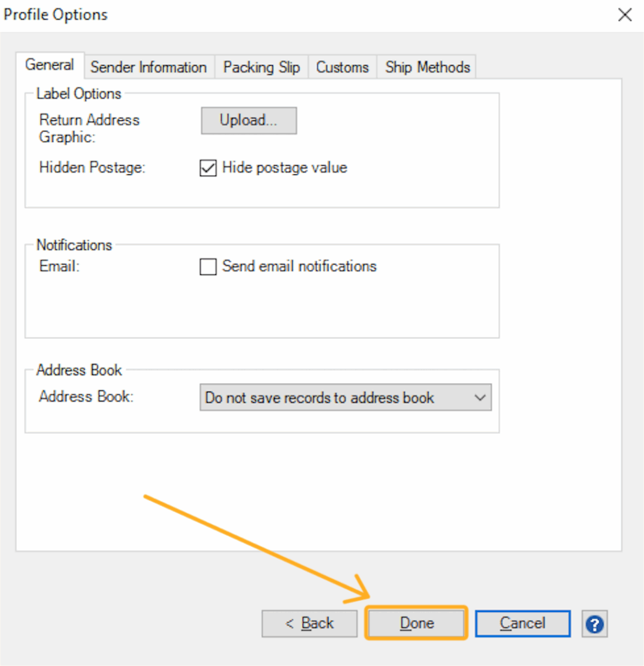This screenshot has height=666, width=644.
Task: Click the chevron arrow on Address Book combo box
Action: (x=480, y=398)
